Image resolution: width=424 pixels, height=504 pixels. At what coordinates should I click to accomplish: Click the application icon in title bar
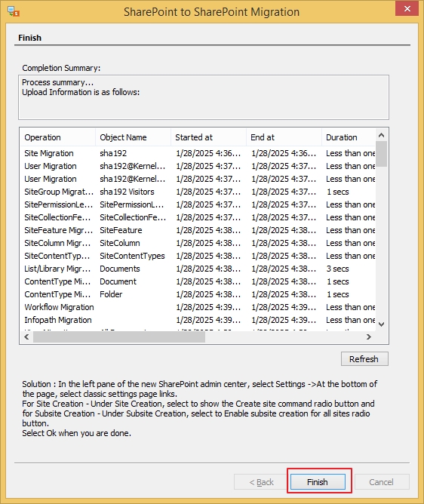[14, 12]
